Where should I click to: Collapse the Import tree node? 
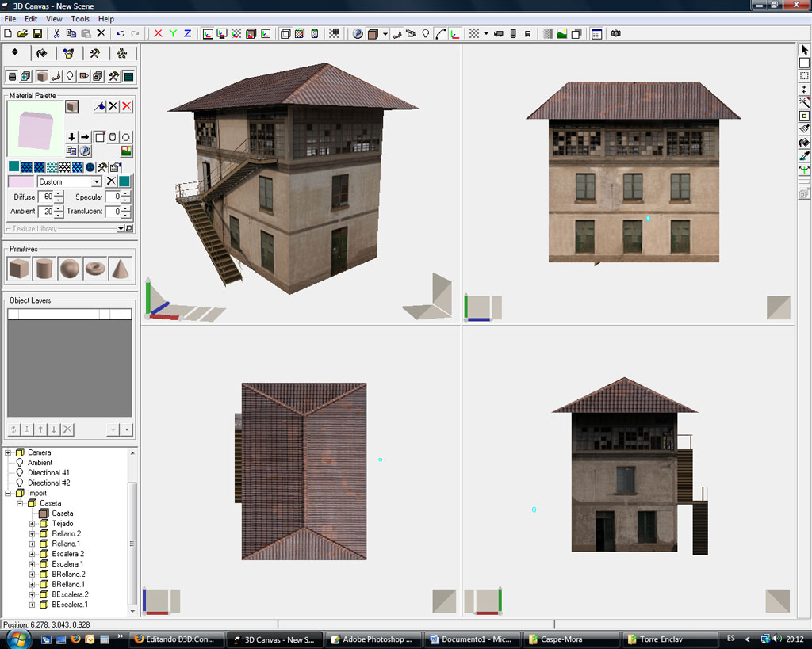point(9,493)
